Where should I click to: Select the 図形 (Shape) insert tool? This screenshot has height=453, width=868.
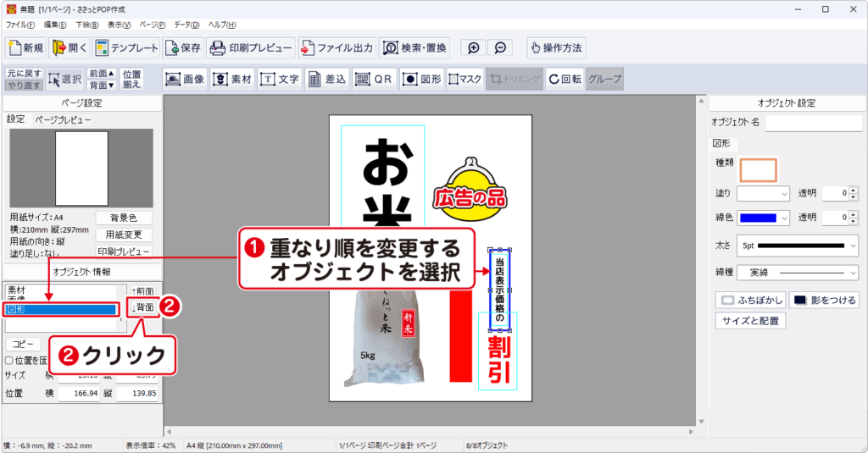421,79
